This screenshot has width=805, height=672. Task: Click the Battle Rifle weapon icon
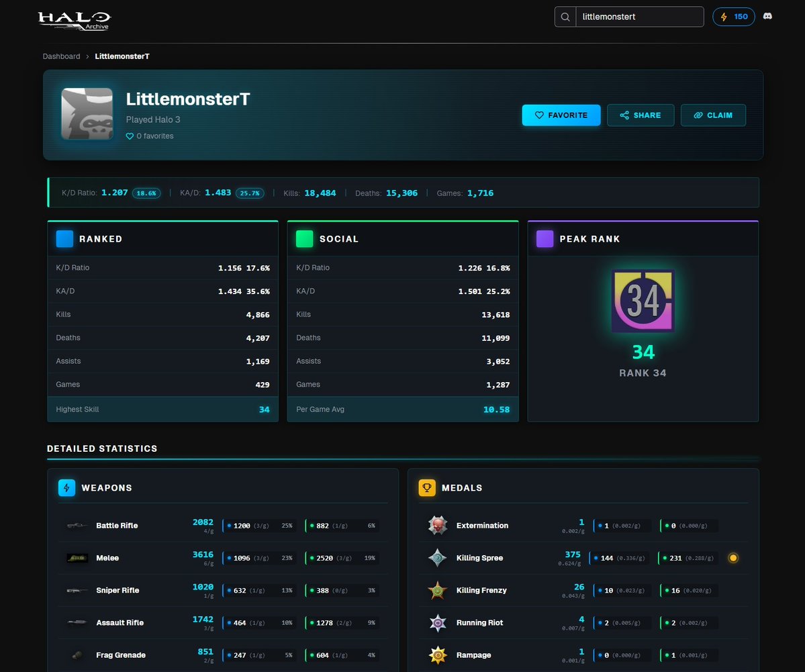click(77, 526)
